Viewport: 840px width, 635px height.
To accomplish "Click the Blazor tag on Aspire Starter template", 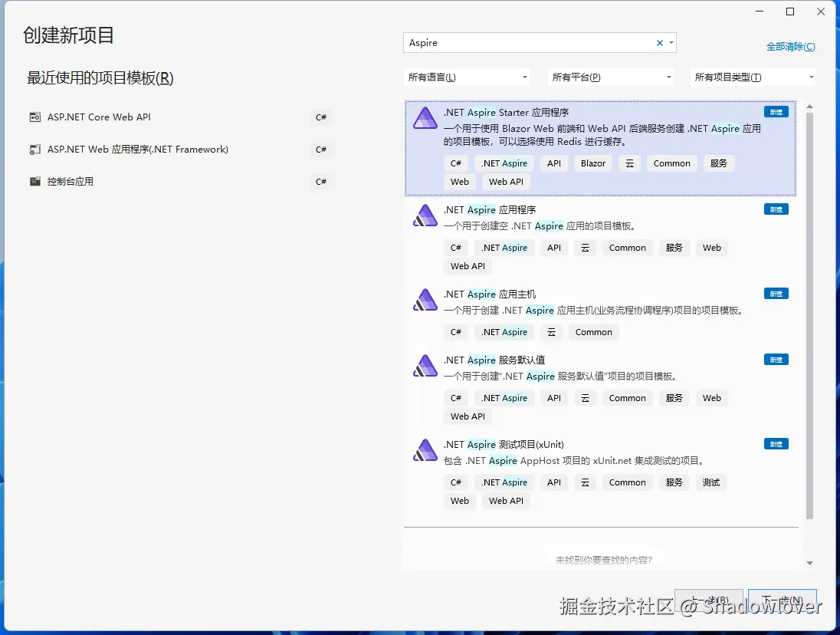I will point(593,163).
